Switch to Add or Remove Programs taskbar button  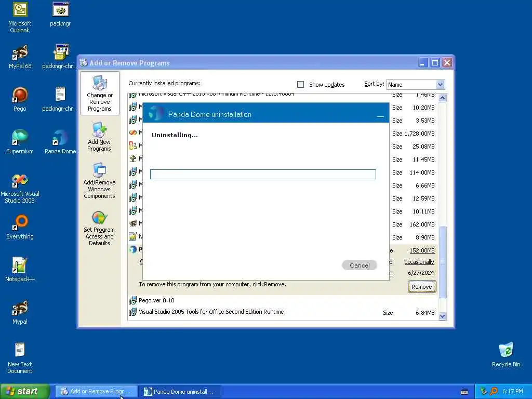pyautogui.click(x=96, y=391)
